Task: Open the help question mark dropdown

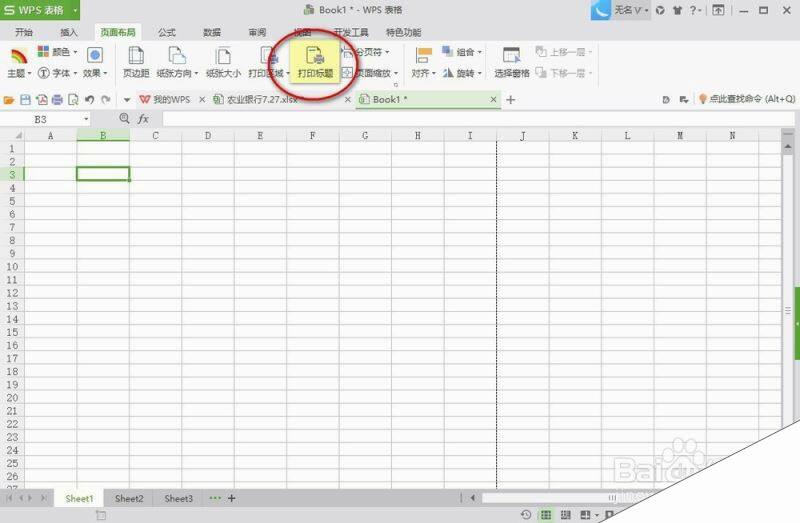Action: click(695, 10)
